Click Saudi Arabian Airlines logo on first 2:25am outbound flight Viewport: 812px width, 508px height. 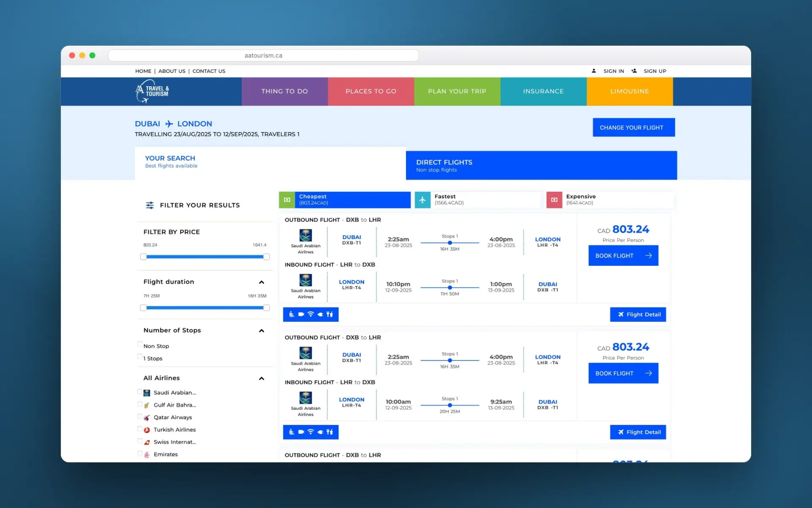click(x=306, y=235)
